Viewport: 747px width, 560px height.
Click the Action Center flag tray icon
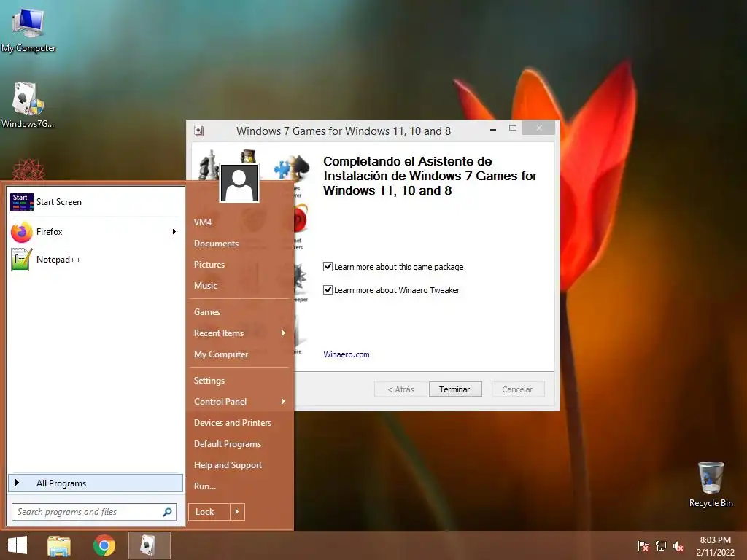point(643,546)
